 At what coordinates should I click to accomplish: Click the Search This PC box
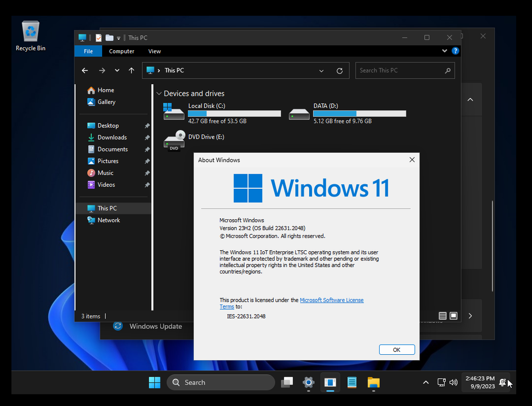pos(405,71)
